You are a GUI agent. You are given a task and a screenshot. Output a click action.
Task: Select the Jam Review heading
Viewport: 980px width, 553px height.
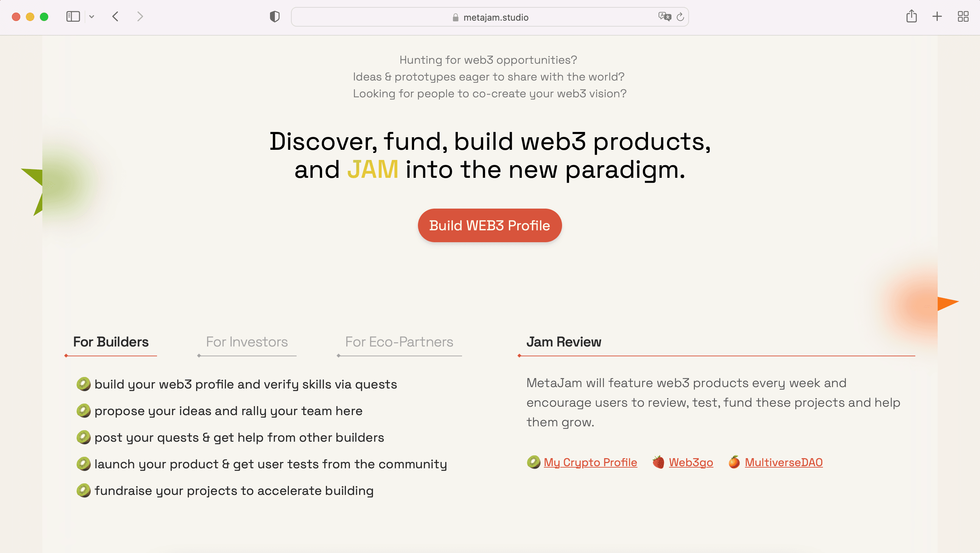(564, 342)
